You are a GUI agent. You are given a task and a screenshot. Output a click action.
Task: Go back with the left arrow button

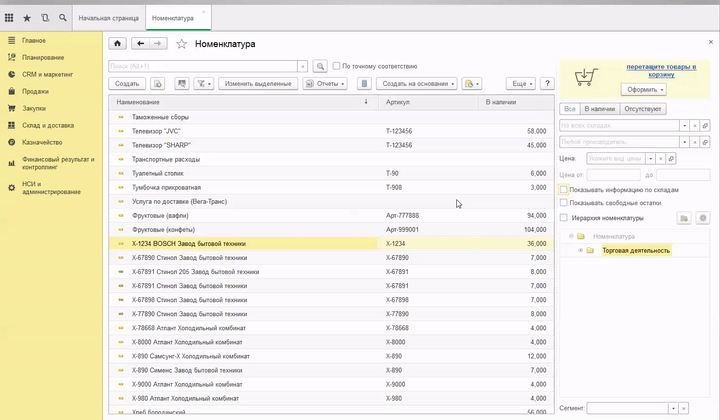click(140, 44)
